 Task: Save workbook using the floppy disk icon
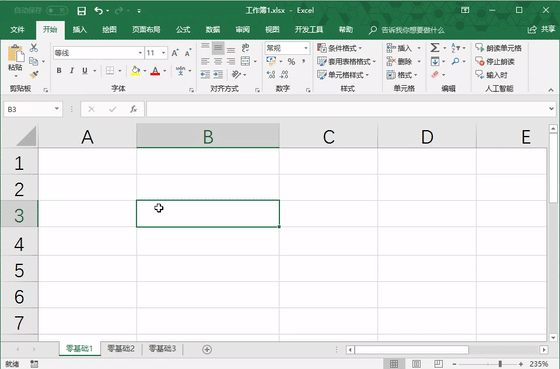(81, 11)
